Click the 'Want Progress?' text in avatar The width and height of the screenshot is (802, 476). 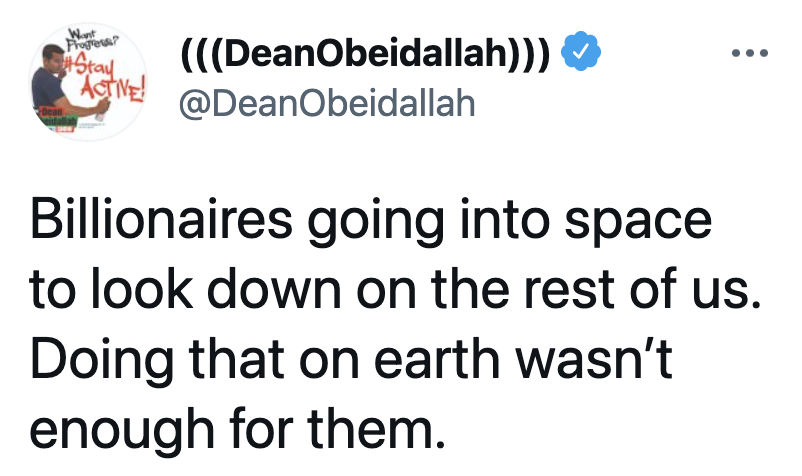(x=93, y=40)
